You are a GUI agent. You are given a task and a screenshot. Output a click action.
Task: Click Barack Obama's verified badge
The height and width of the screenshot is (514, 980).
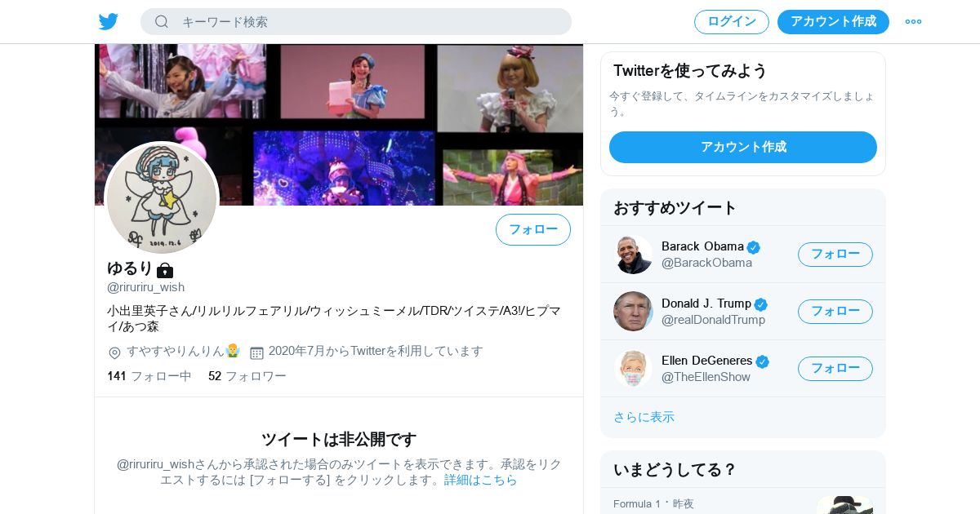pos(754,247)
